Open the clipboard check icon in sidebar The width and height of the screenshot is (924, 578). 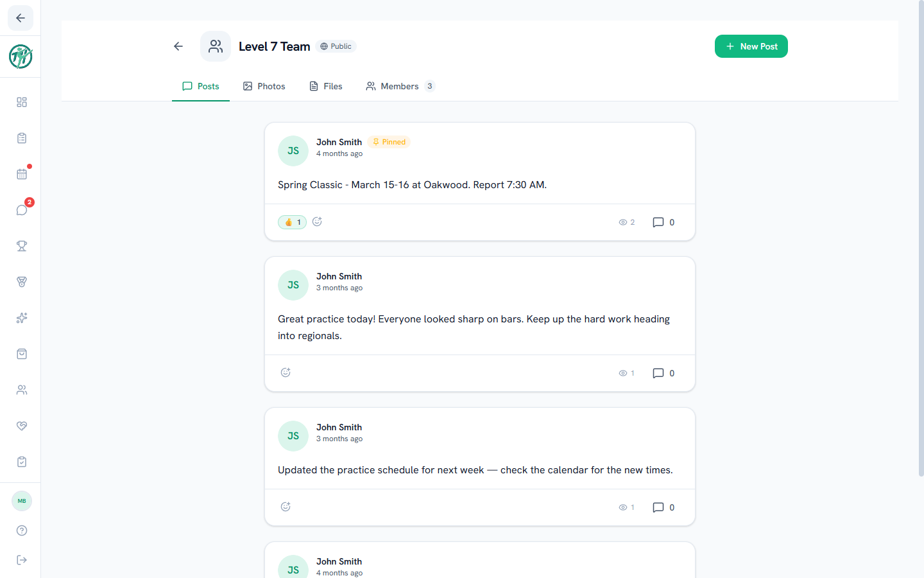[x=22, y=462]
